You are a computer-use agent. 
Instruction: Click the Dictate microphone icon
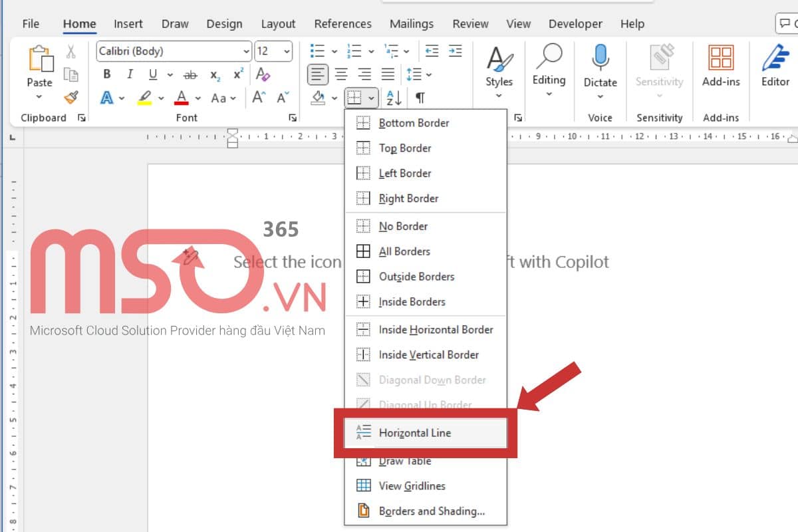(x=600, y=58)
